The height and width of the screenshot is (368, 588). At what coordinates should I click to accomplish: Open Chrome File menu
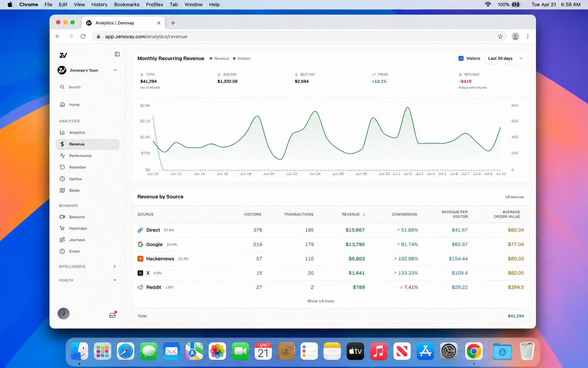point(48,4)
